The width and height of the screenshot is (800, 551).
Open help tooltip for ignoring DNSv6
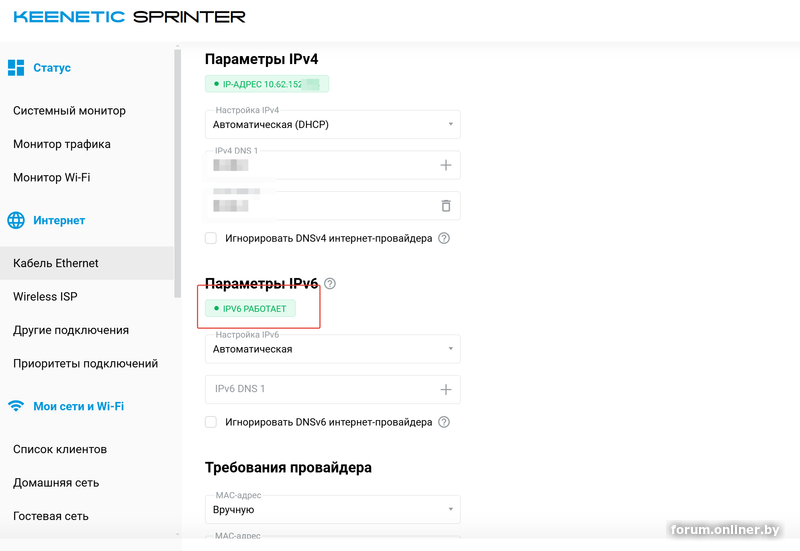tap(444, 423)
